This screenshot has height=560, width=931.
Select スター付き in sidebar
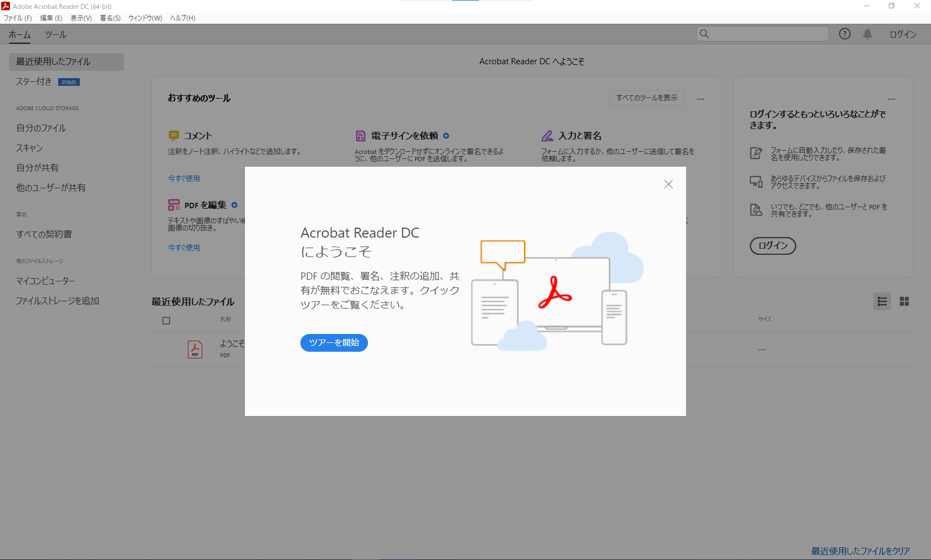click(34, 81)
